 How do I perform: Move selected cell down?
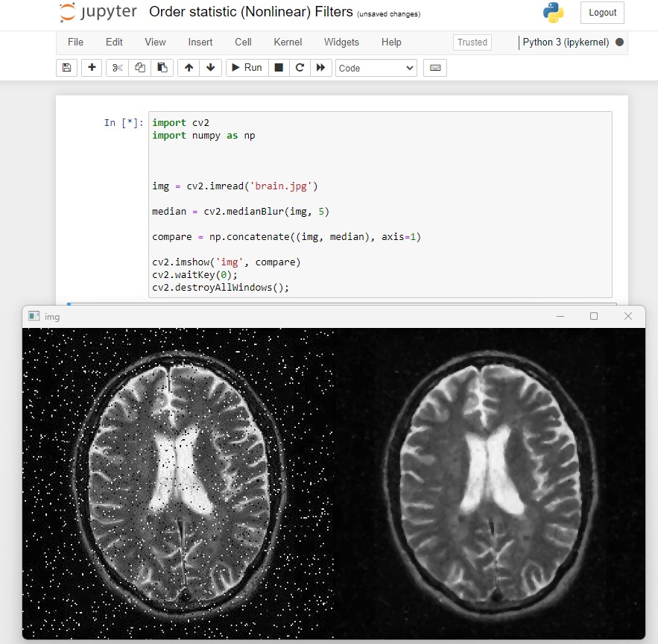(211, 68)
